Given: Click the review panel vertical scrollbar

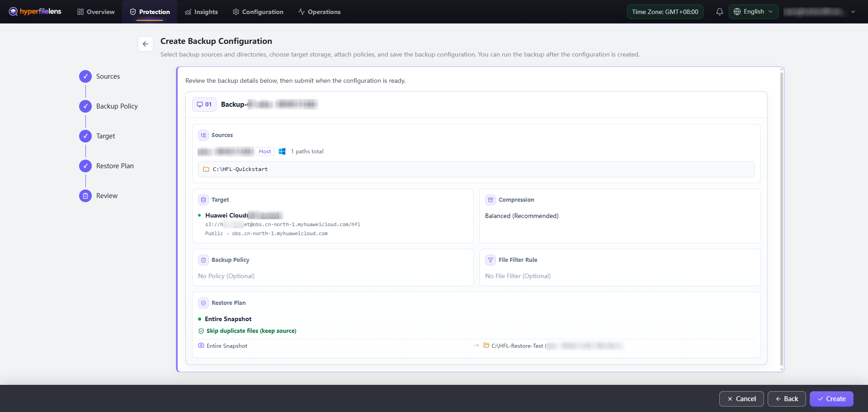Looking at the screenshot, I should click(781, 219).
